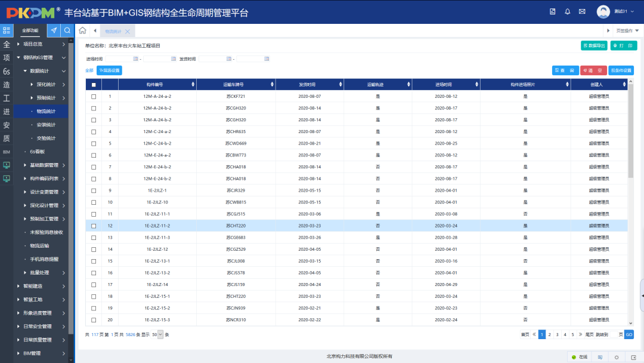The width and height of the screenshot is (644, 363).
Task: Tick the checkbox for row 5
Action: click(94, 143)
